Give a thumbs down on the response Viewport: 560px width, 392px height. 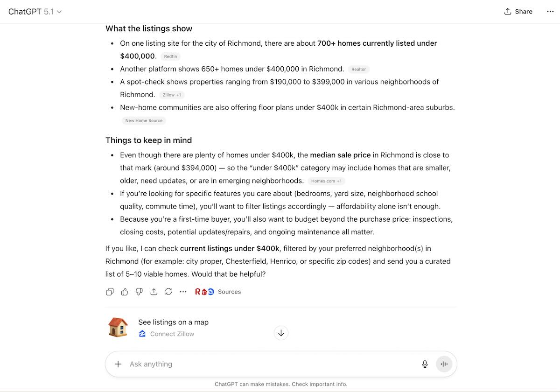(x=139, y=291)
